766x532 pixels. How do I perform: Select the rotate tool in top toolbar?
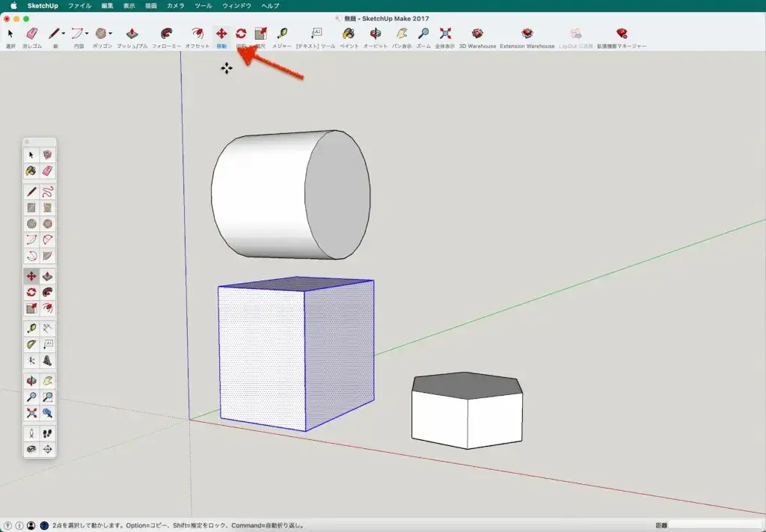click(x=241, y=33)
